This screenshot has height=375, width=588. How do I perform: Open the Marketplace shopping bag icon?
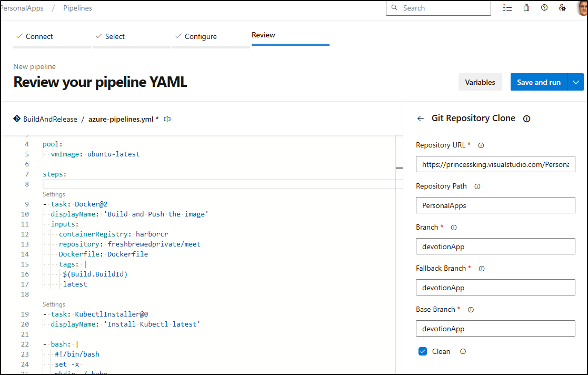click(x=526, y=7)
